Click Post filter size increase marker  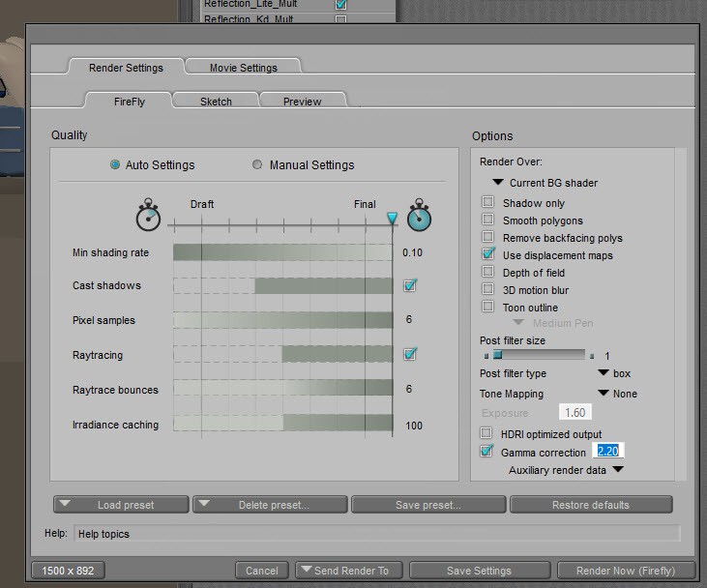(592, 356)
